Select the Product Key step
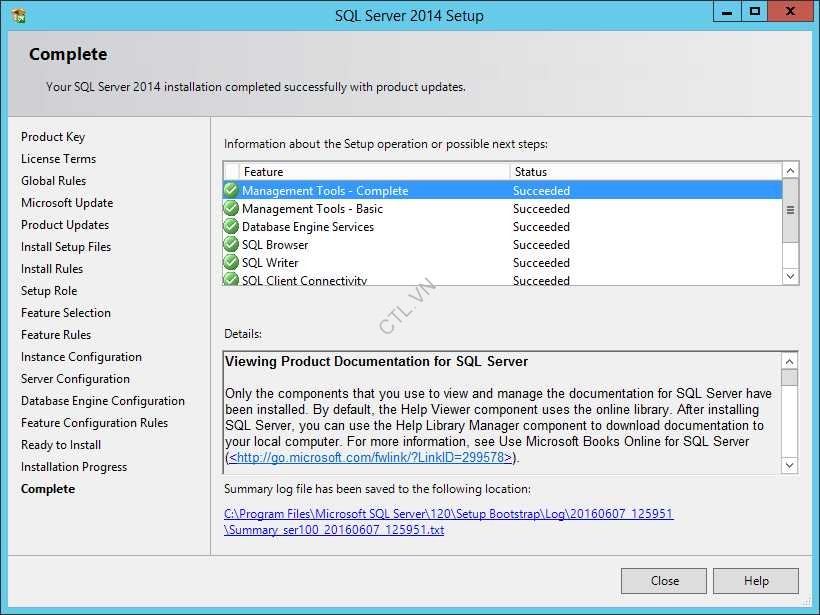 tap(53, 136)
